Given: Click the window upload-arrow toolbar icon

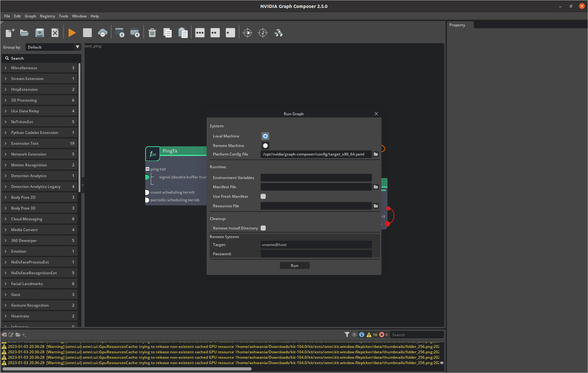Looking at the screenshot, I should click(135, 33).
